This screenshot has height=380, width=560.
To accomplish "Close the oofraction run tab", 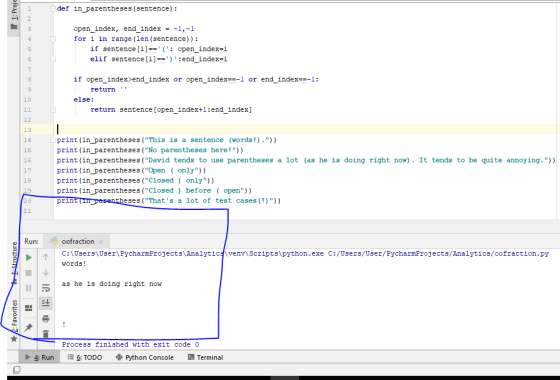I will [101, 242].
